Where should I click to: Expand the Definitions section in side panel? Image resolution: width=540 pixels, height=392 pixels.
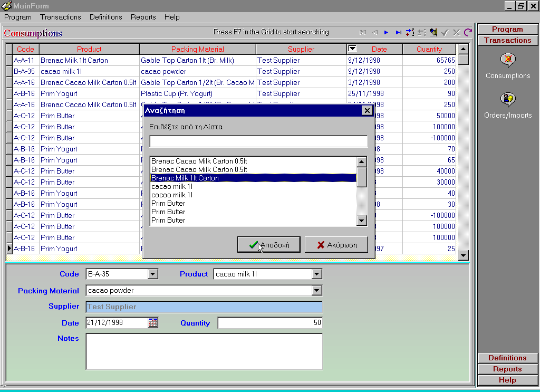[x=507, y=358]
